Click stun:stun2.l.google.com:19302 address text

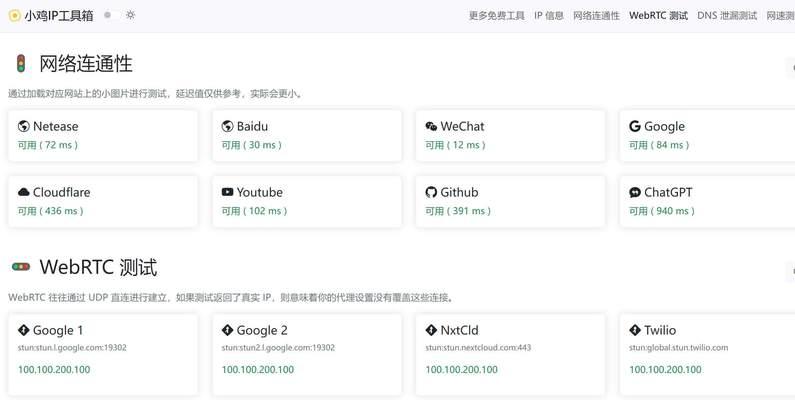278,348
